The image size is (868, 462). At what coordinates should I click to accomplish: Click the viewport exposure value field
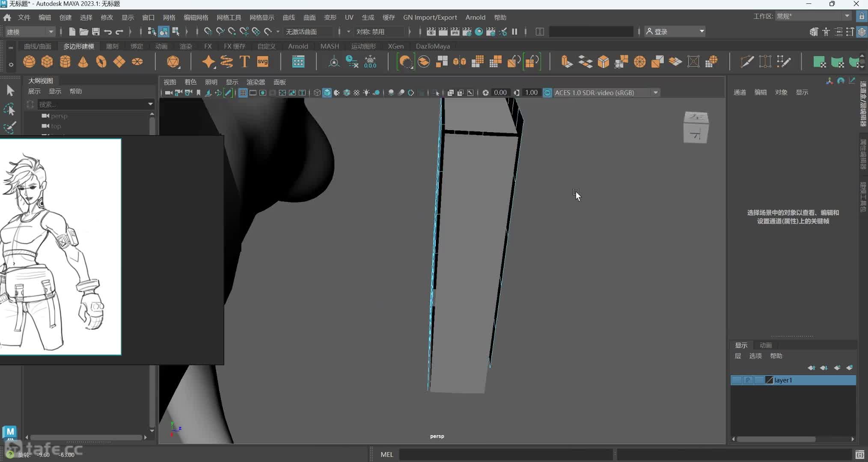(x=500, y=93)
